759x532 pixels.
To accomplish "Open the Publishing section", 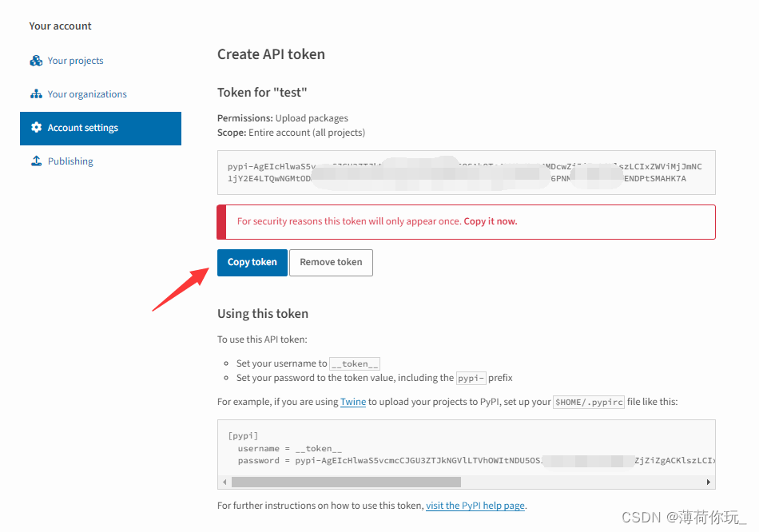I will point(70,161).
